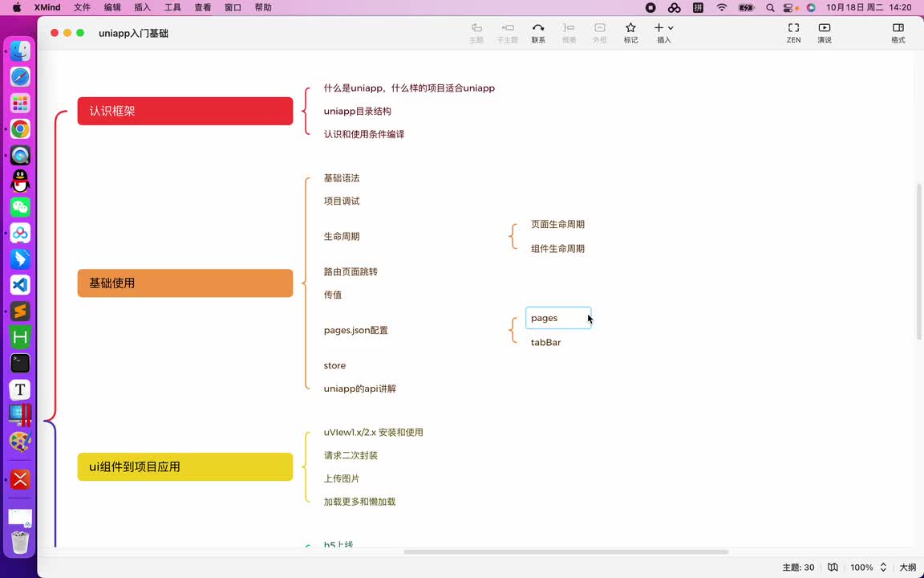Select the 传值 subtopic
The width and height of the screenshot is (924, 578).
pyautogui.click(x=333, y=295)
